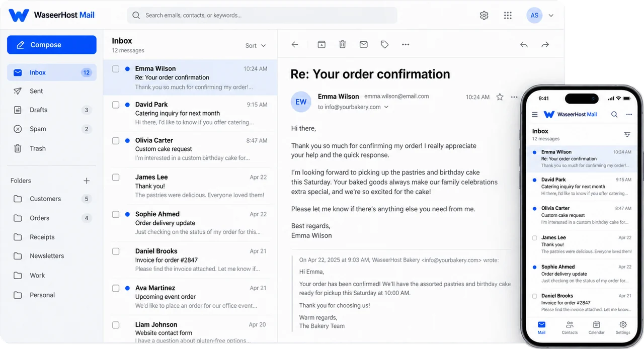644x349 pixels.
Task: Open the Spam folder
Action: pos(52,129)
